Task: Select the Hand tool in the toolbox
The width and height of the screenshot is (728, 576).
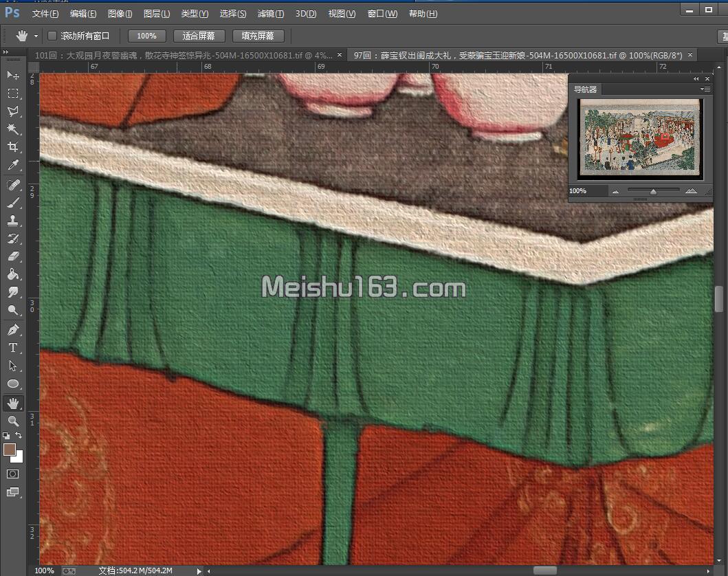Action: coord(13,403)
